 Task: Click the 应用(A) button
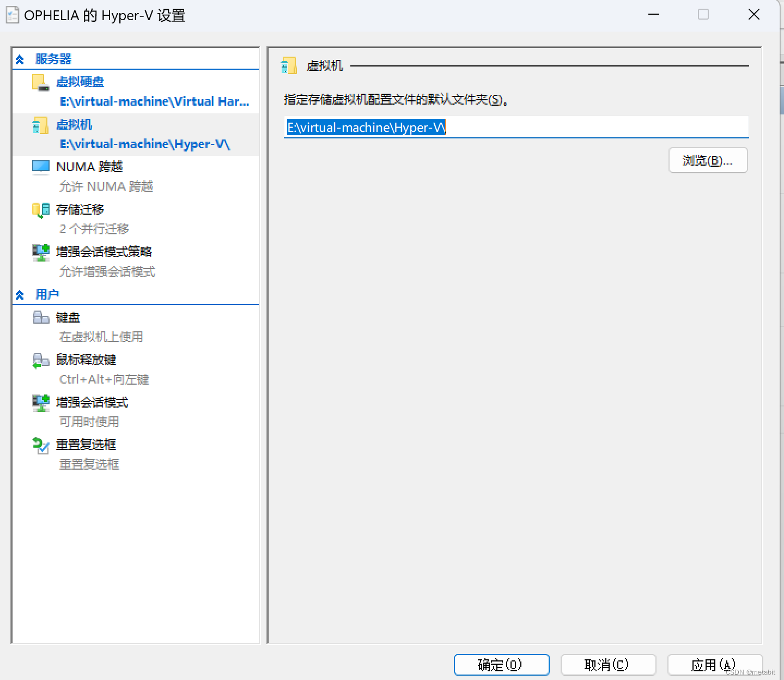click(715, 665)
